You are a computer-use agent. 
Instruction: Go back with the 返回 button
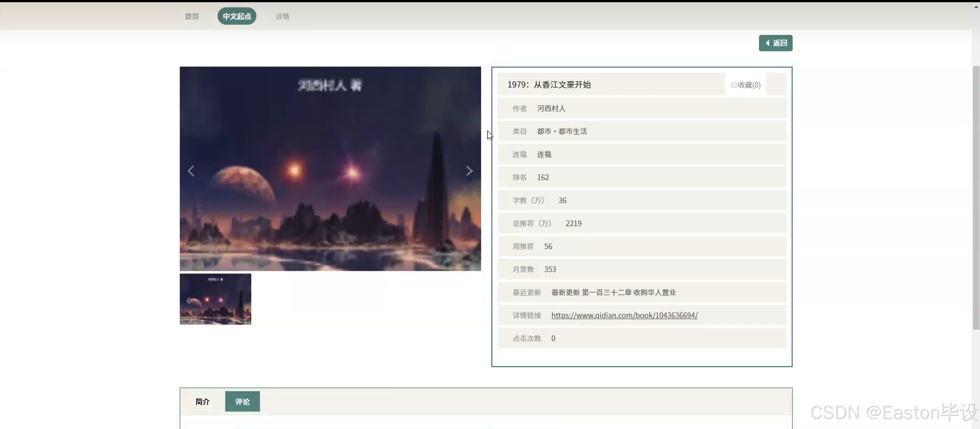pyautogui.click(x=775, y=43)
